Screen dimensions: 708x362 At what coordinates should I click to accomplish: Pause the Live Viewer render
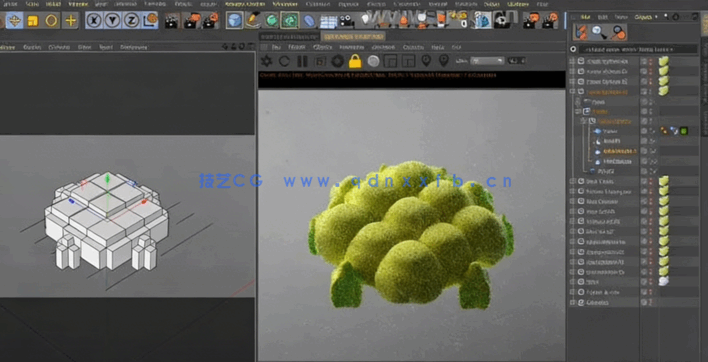point(302,61)
